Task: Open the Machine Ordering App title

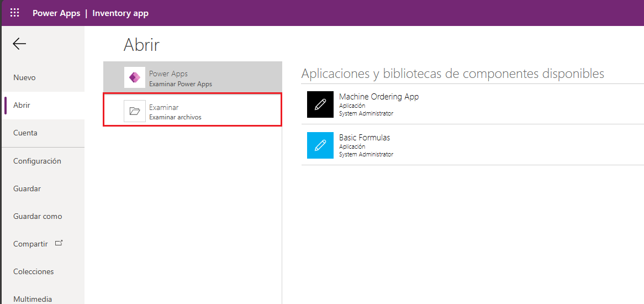Action: (379, 97)
